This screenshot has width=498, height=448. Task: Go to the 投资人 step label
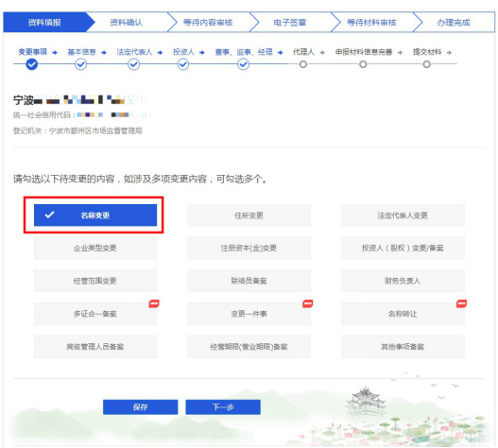click(x=184, y=52)
